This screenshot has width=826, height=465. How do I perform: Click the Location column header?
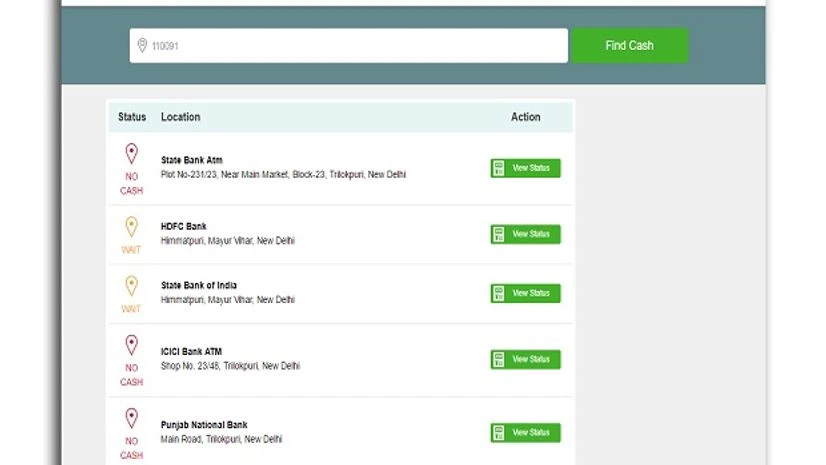pyautogui.click(x=180, y=117)
